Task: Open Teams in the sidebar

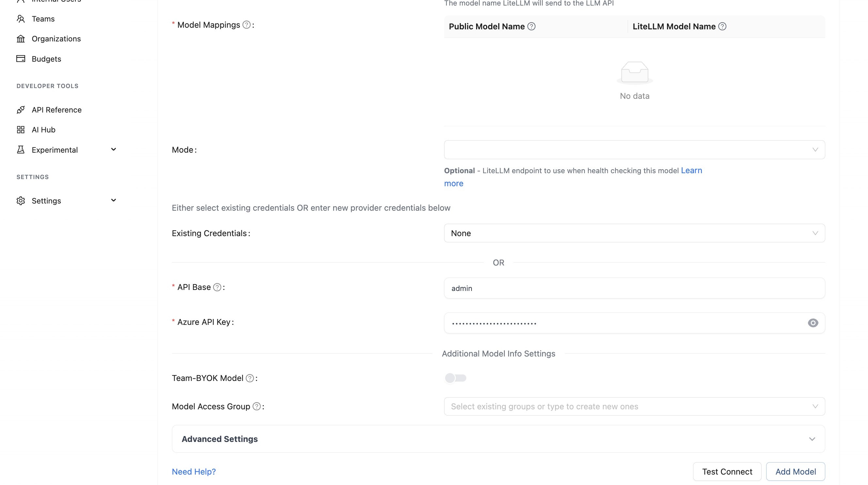Action: click(43, 19)
